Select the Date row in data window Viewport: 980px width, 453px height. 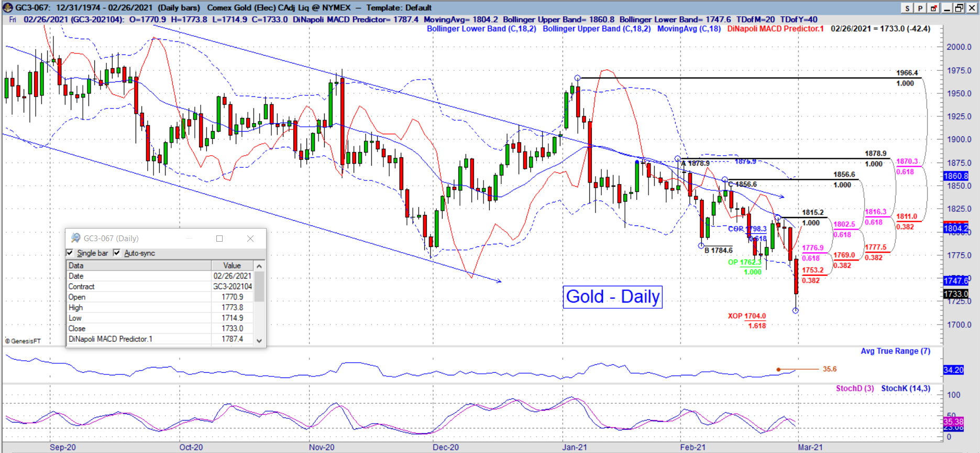[x=160, y=276]
